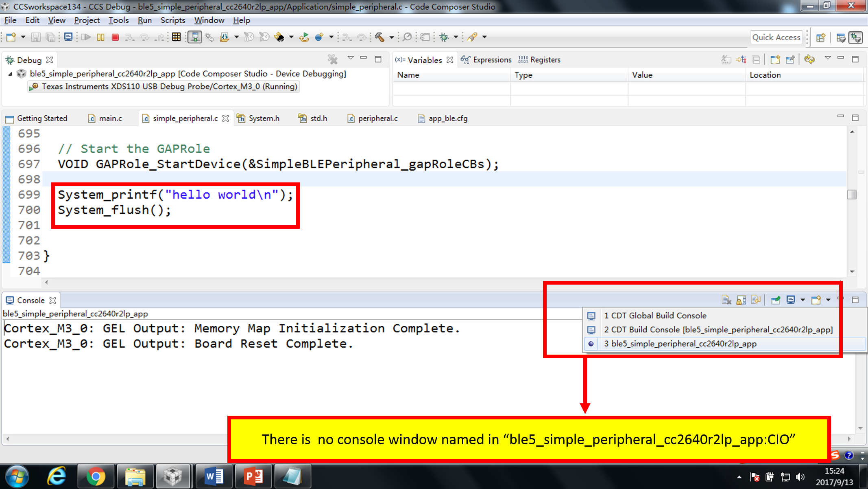Open the Display Selected Console dropdown arrow
This screenshot has width=868, height=489.
pos(803,300)
